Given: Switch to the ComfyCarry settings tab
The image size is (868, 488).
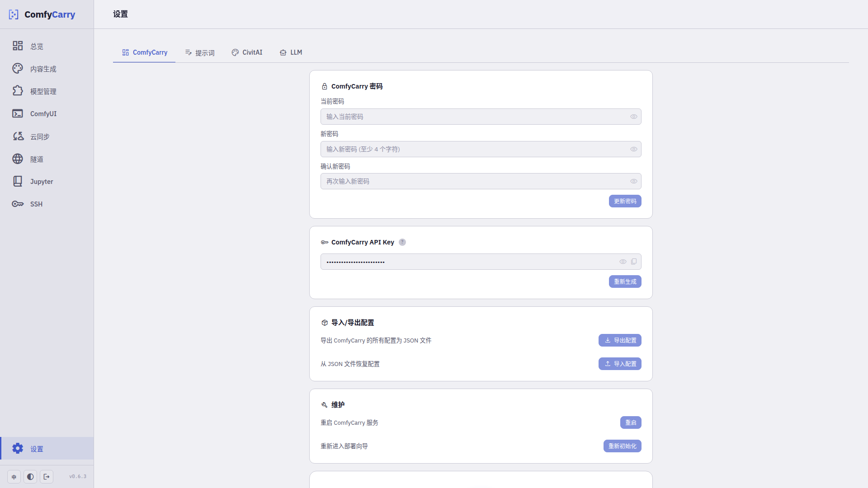Looking at the screenshot, I should [x=144, y=52].
